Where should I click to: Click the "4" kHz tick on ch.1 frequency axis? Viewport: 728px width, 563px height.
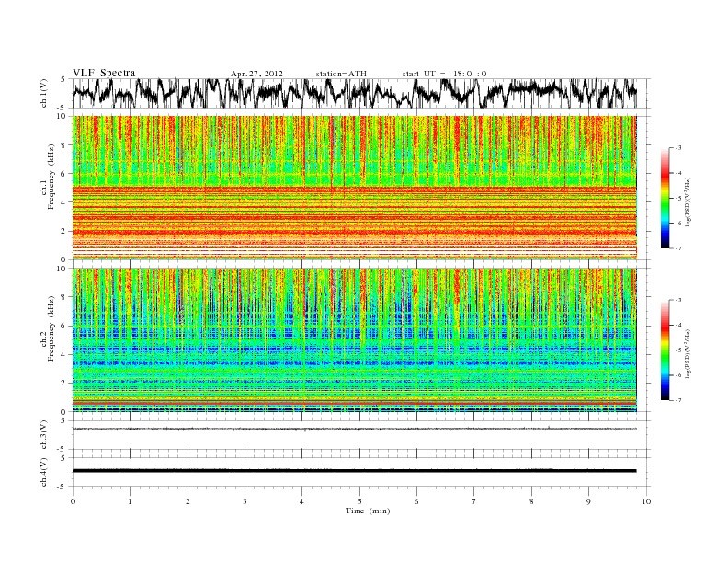click(x=63, y=202)
